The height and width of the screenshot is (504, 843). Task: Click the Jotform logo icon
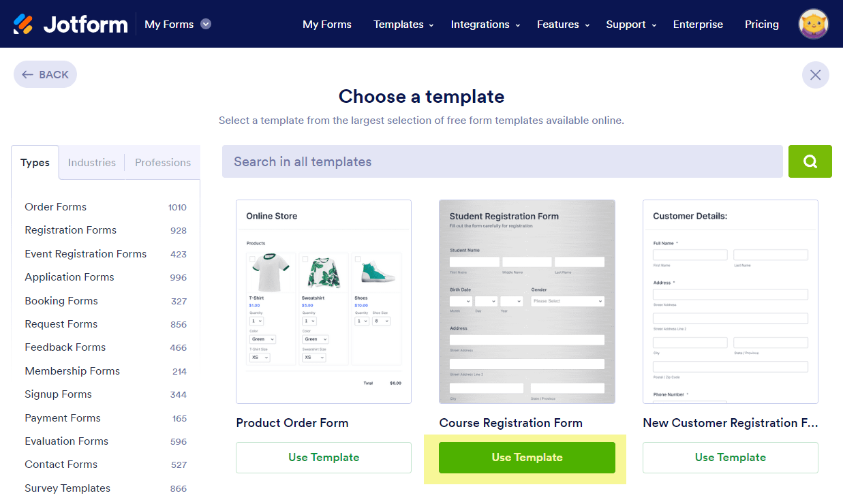(23, 25)
